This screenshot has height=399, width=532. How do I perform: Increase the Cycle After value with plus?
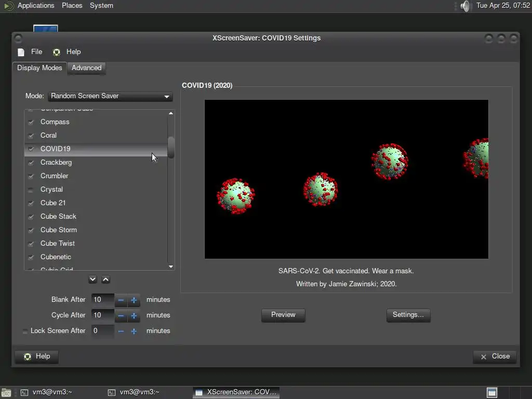(x=134, y=315)
